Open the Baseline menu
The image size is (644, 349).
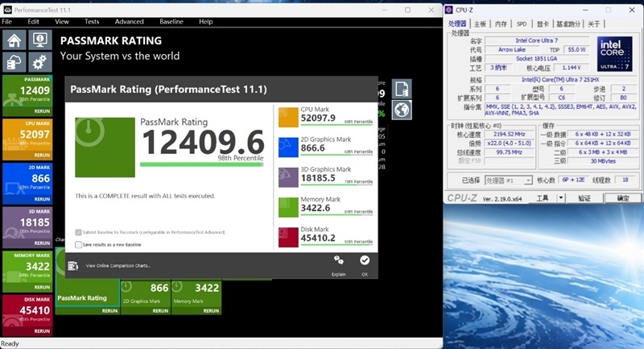(x=171, y=22)
